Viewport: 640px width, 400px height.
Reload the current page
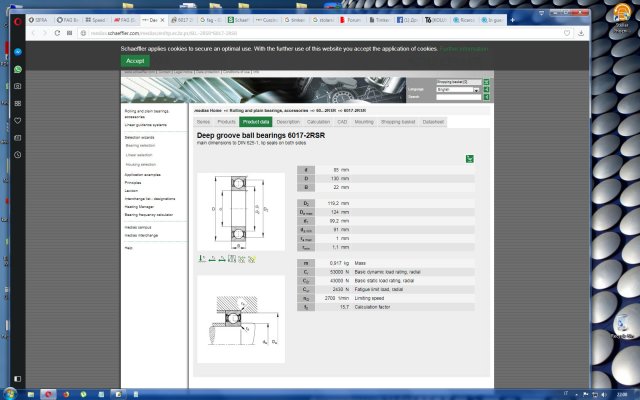tap(57, 33)
